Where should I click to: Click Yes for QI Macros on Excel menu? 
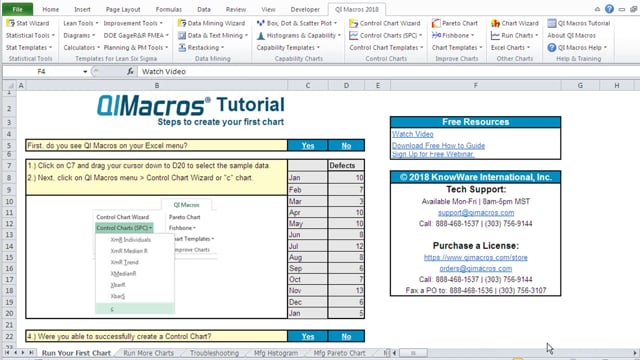(x=308, y=146)
